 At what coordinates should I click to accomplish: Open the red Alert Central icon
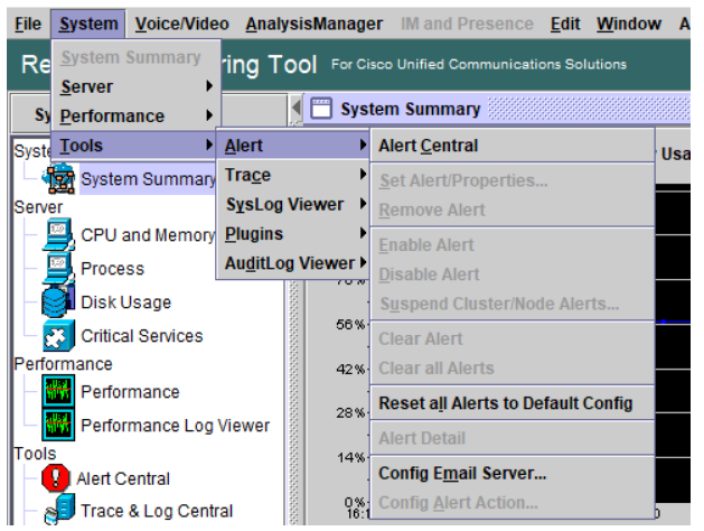coord(56,479)
